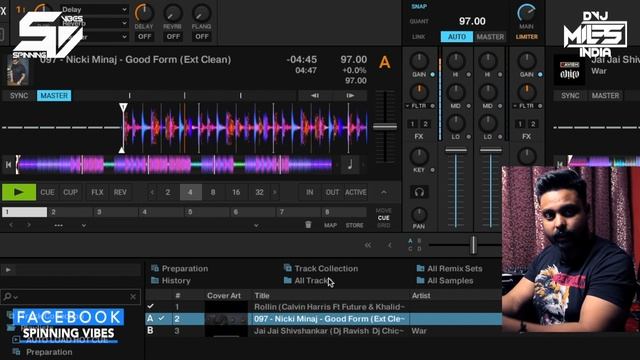
Task: Start playback on Deck A
Action: pos(19,192)
